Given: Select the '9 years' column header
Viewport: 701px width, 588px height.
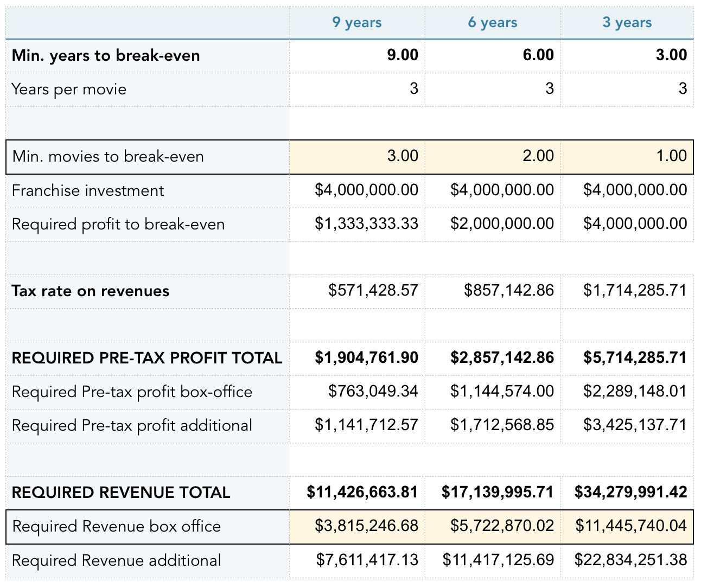Looking at the screenshot, I should (x=357, y=23).
